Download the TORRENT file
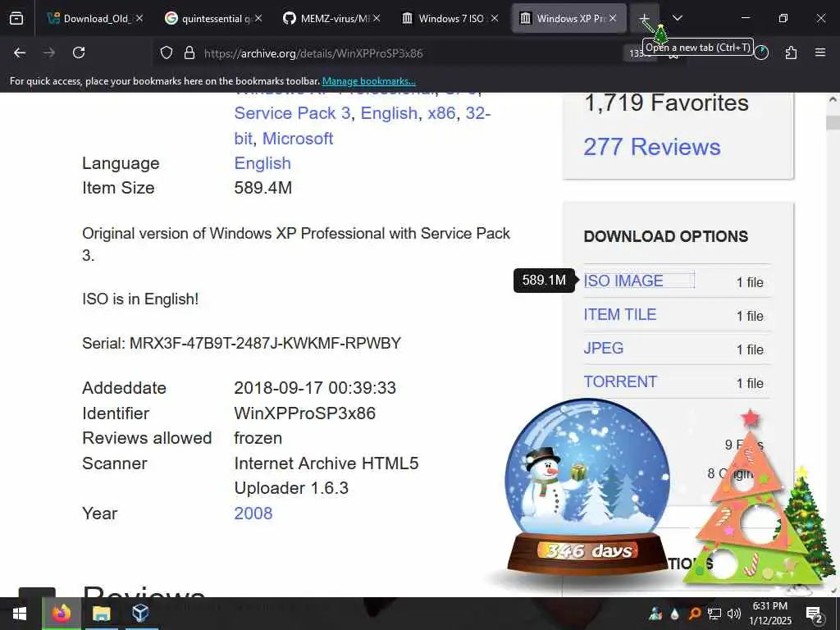 pos(620,381)
